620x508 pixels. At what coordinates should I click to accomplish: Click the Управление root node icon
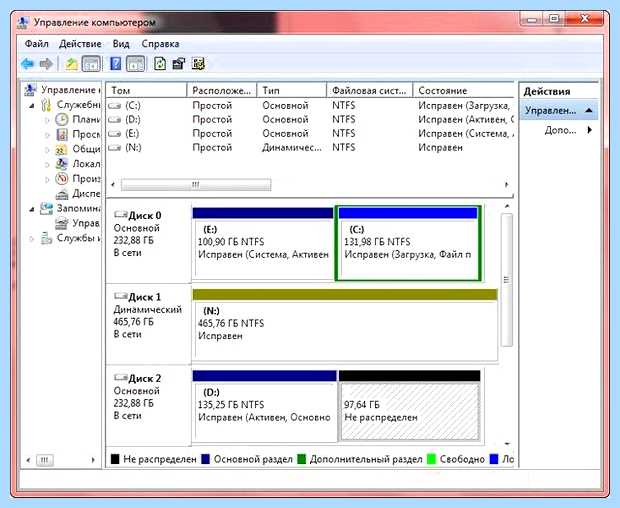point(30,90)
